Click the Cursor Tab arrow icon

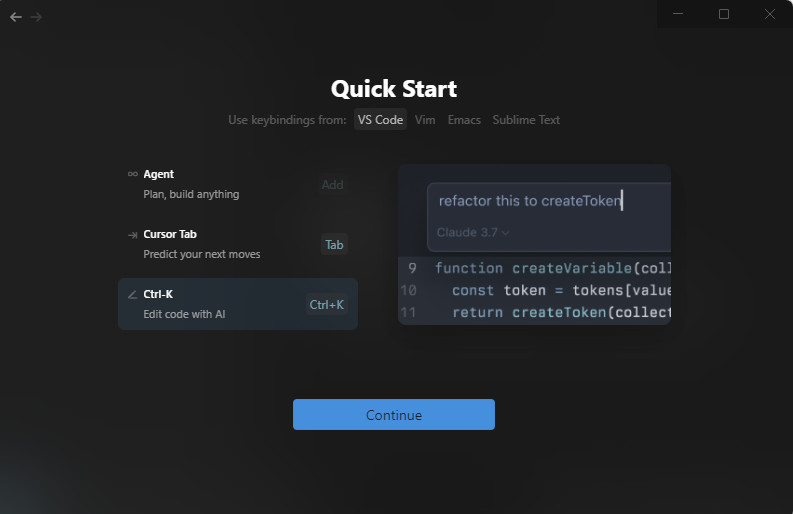click(x=133, y=235)
